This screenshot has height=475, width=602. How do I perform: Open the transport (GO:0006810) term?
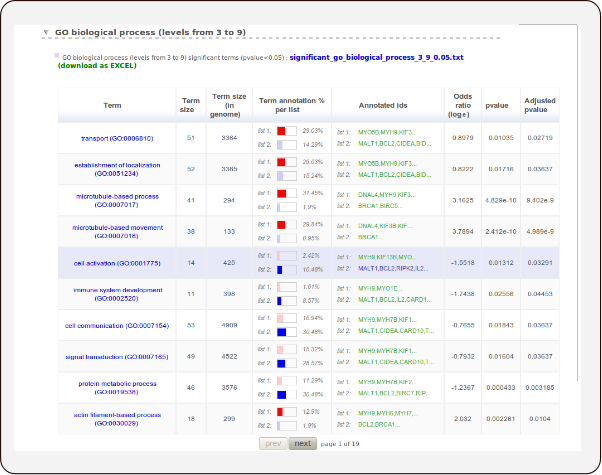(x=117, y=137)
